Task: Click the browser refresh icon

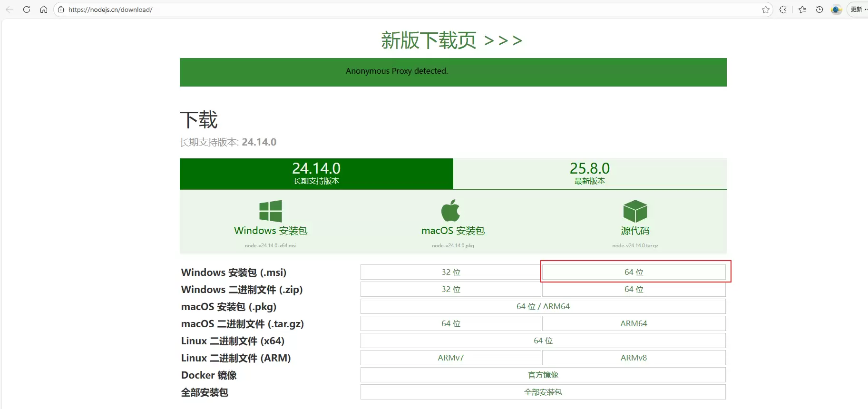Action: point(27,10)
